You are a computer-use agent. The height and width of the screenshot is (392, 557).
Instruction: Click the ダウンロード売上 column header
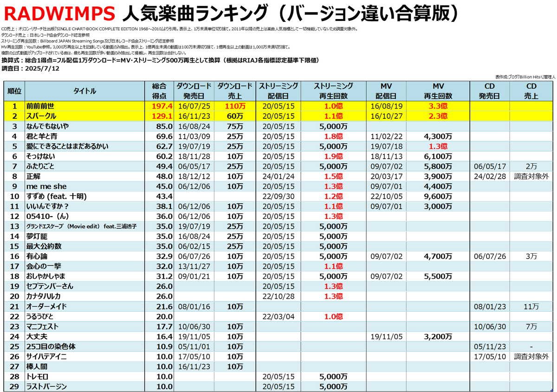[235, 91]
